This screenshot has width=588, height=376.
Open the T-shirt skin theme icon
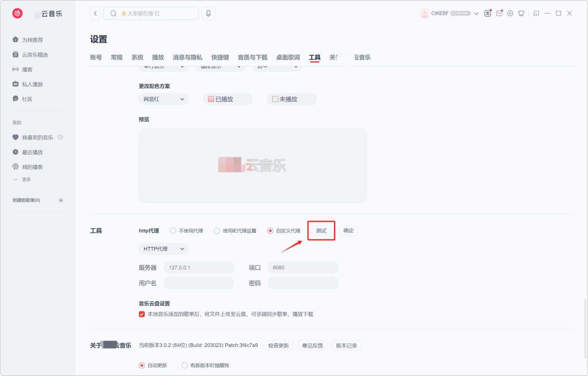click(521, 13)
